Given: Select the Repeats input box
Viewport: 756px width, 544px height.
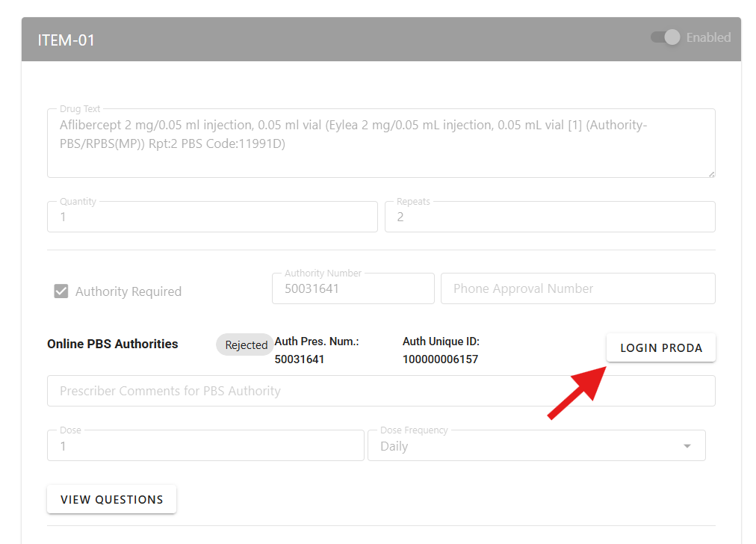Looking at the screenshot, I should pos(549,217).
